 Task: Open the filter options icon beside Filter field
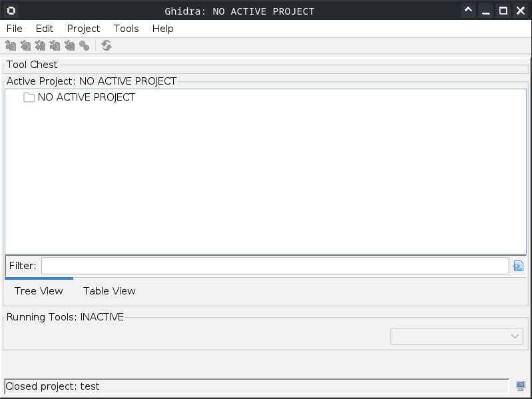(518, 266)
